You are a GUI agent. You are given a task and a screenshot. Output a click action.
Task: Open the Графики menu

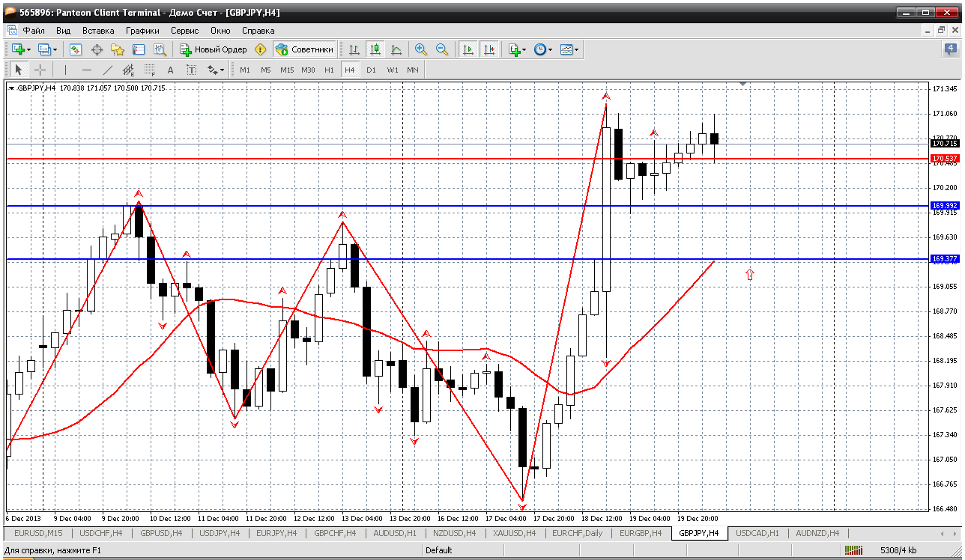142,31
